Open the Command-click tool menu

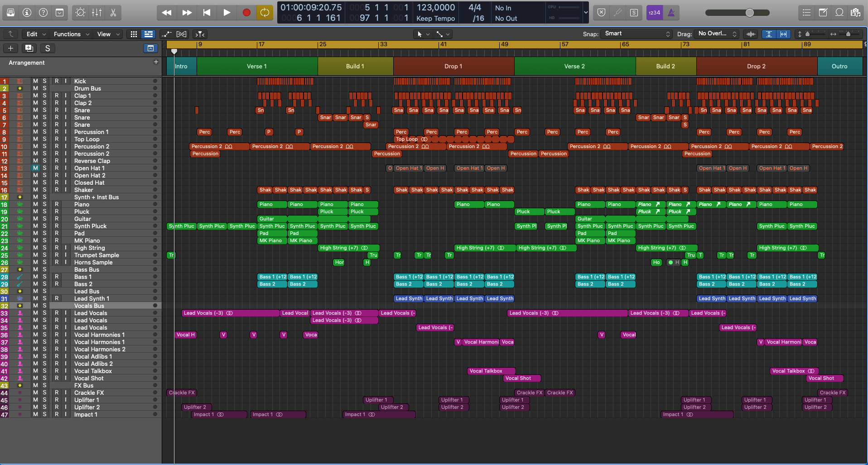tap(443, 34)
